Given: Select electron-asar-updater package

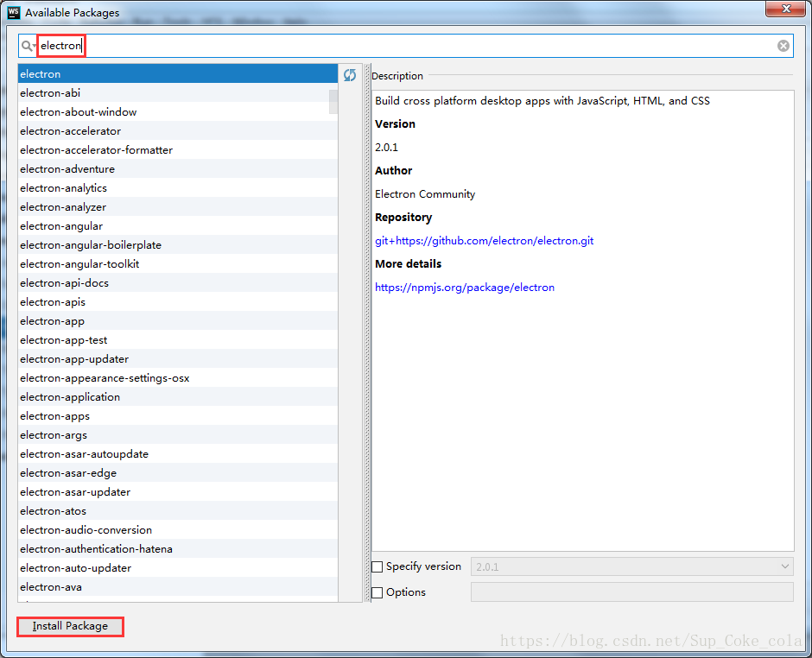Looking at the screenshot, I should 178,492.
